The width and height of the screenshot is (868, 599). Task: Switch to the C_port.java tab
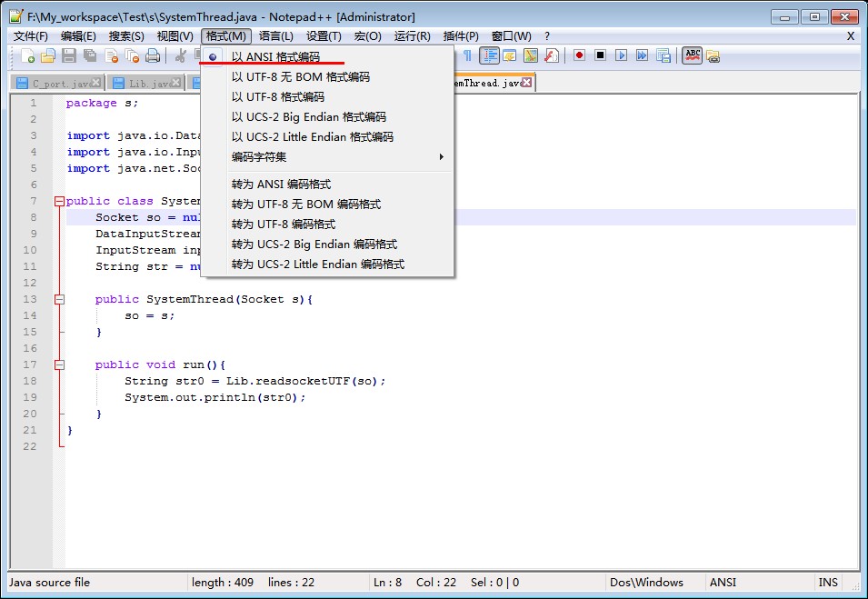coord(55,83)
